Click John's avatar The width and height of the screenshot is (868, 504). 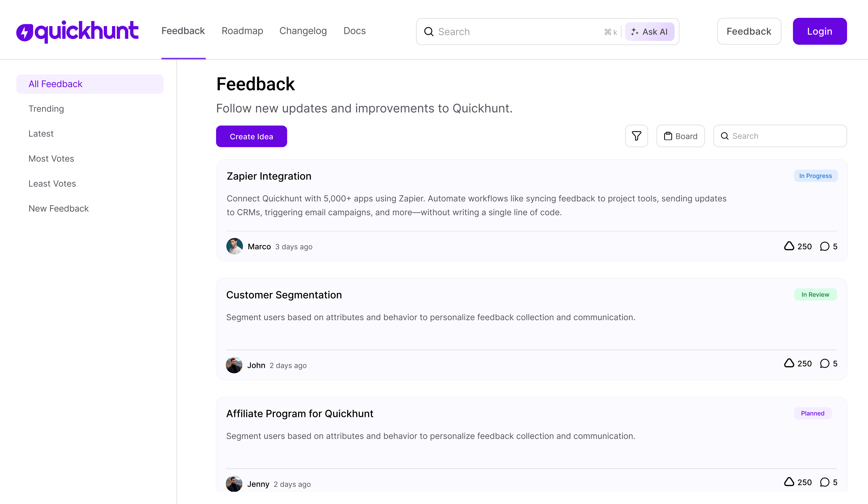234,365
